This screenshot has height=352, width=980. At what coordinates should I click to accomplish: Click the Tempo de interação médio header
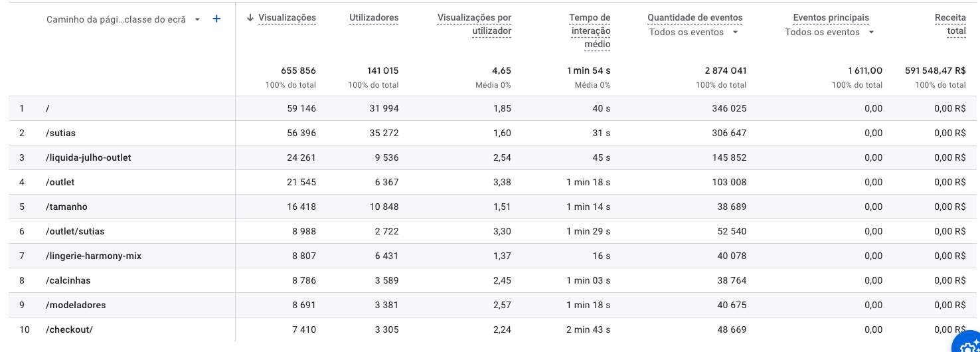click(590, 31)
